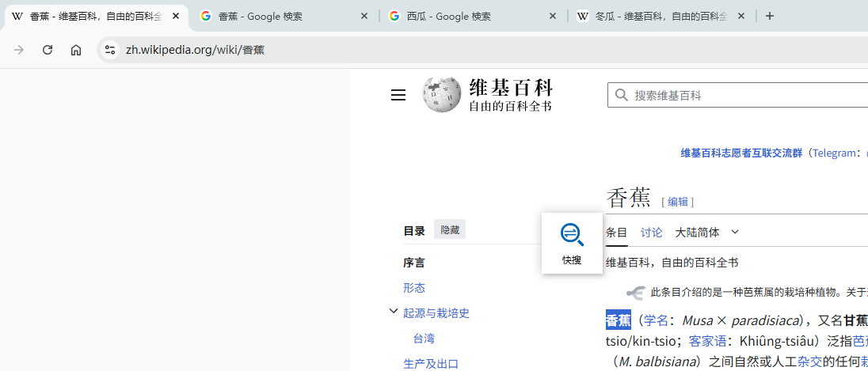Image resolution: width=868 pixels, height=371 pixels.
Task: Reload the page with the refresh button
Action: coord(48,50)
